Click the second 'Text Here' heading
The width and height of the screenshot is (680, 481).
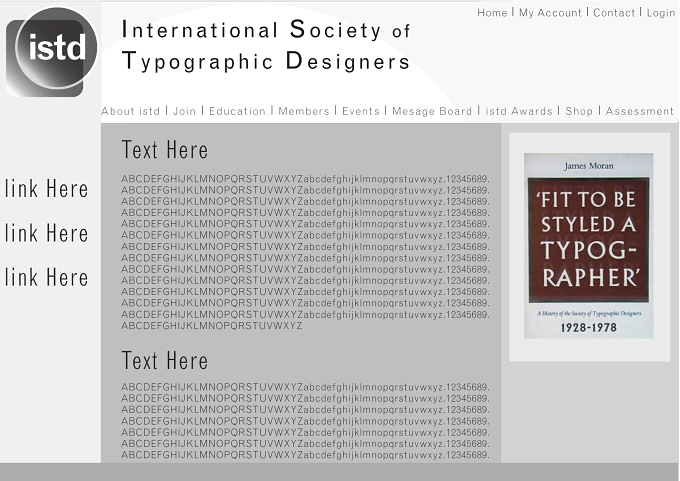click(x=165, y=361)
